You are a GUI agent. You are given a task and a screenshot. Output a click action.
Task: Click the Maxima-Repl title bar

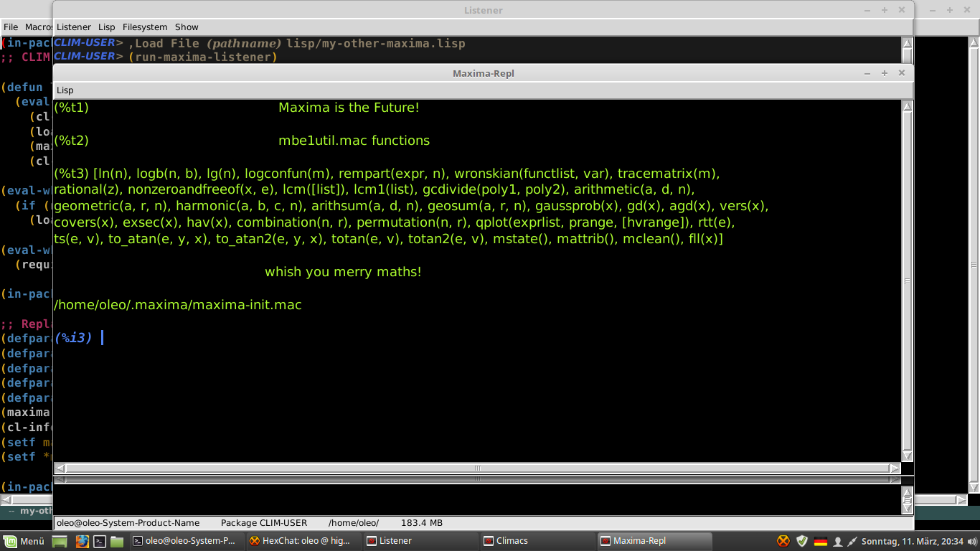point(484,73)
